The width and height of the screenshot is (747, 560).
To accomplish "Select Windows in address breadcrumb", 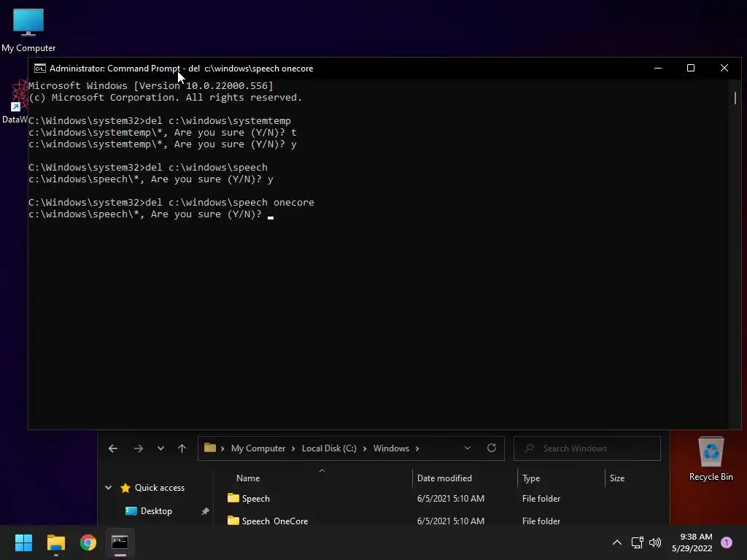I will coord(391,448).
